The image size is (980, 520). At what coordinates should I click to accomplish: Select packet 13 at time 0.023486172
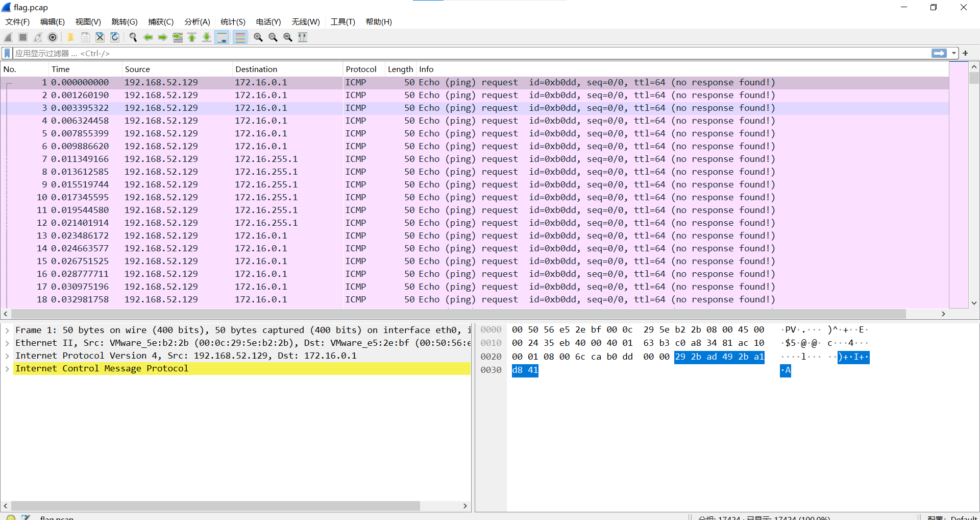[475, 235]
